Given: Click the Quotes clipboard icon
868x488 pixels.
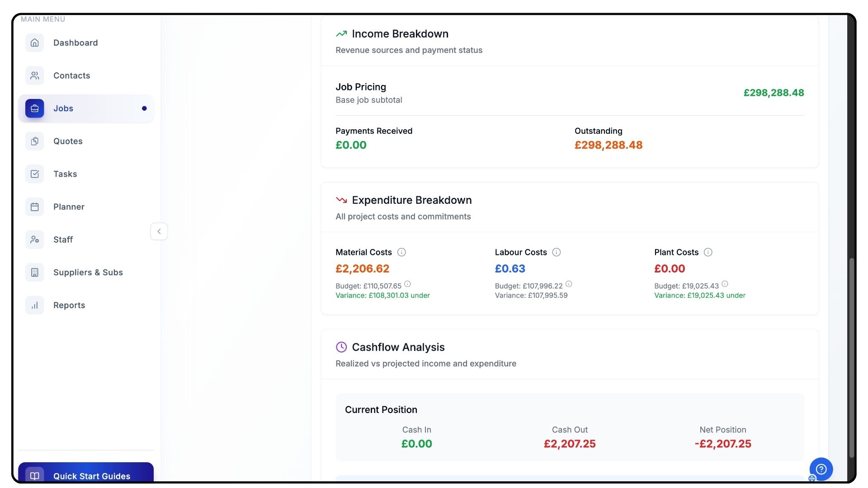Looking at the screenshot, I should [x=35, y=141].
